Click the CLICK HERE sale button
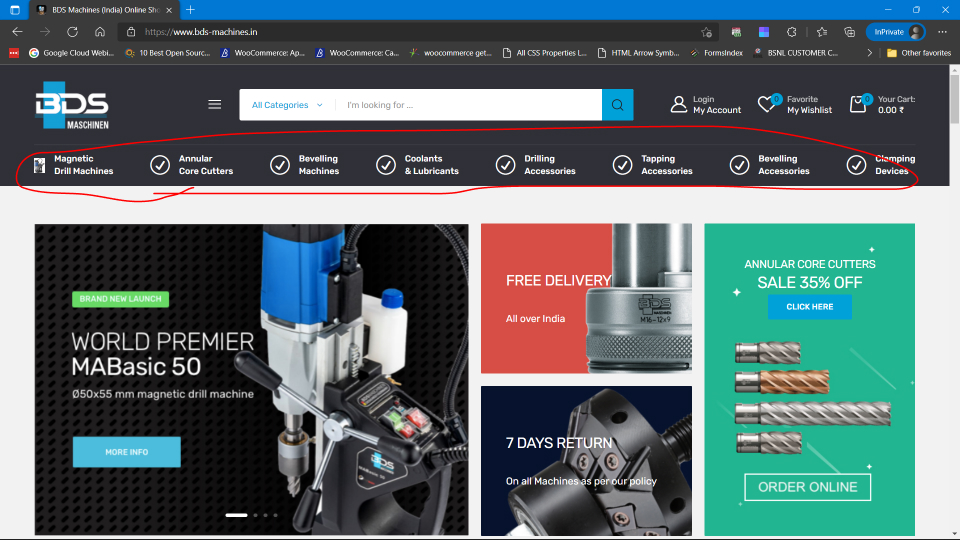961x541 pixels. (810, 307)
